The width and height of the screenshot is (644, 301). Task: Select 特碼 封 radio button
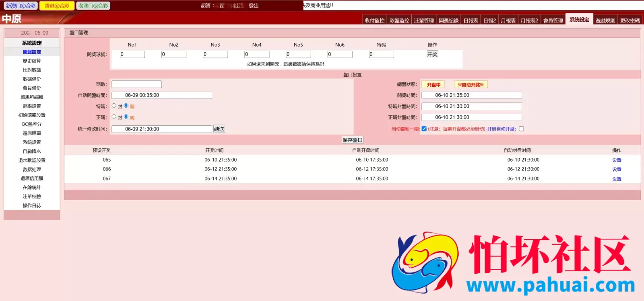click(114, 106)
